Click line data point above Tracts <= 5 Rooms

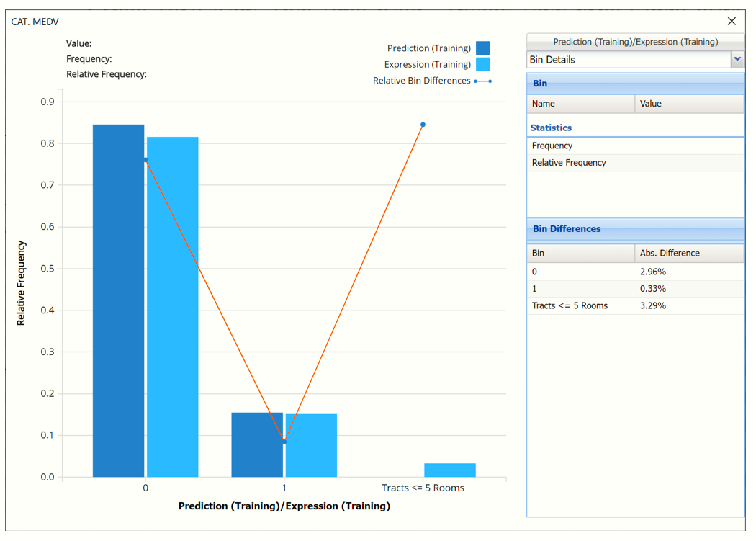(x=423, y=125)
